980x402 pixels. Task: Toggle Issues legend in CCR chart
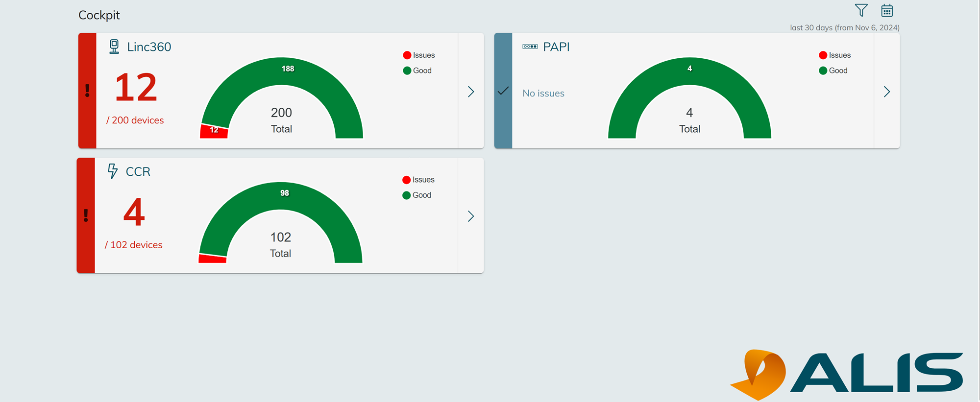click(x=418, y=180)
